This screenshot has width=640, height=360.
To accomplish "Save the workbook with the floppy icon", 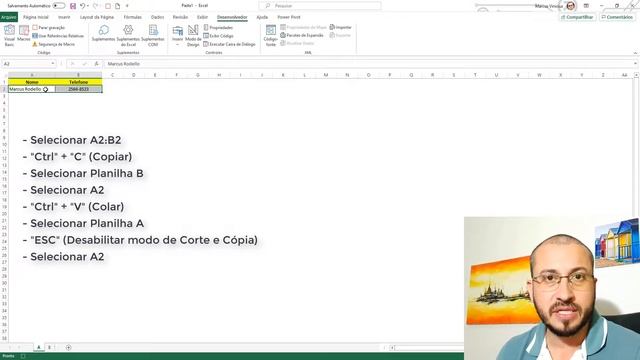I will tap(73, 6).
